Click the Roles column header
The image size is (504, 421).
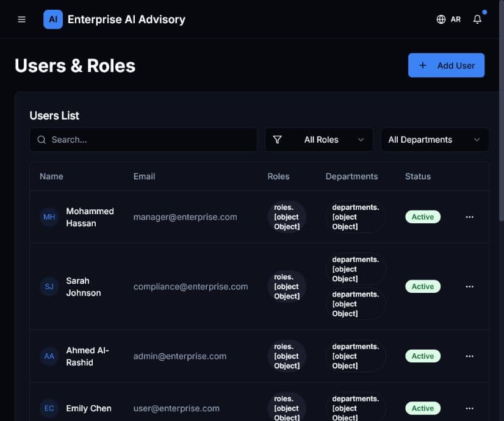point(278,176)
